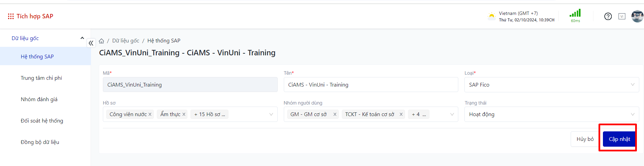Screen dimensions: 644x166
Task: Remove the TCKT - Kế toán cơ sở tag
Action: 401,114
